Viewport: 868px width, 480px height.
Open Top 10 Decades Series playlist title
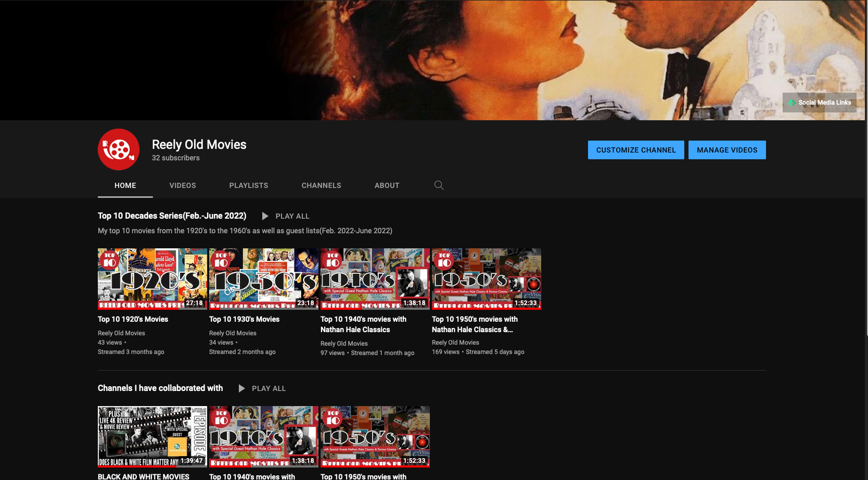pos(172,216)
